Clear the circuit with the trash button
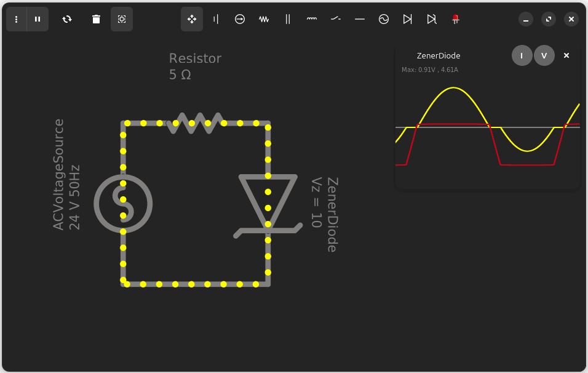The height and width of the screenshot is (373, 588). [x=96, y=19]
